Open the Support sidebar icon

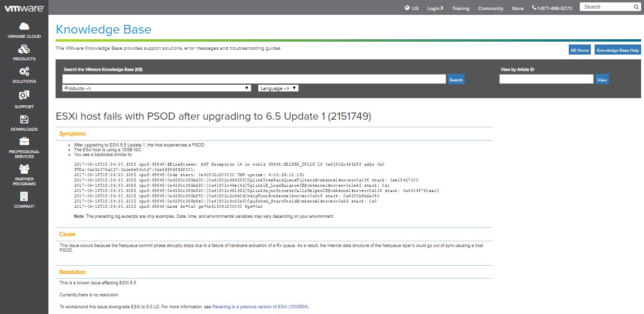coord(24,95)
